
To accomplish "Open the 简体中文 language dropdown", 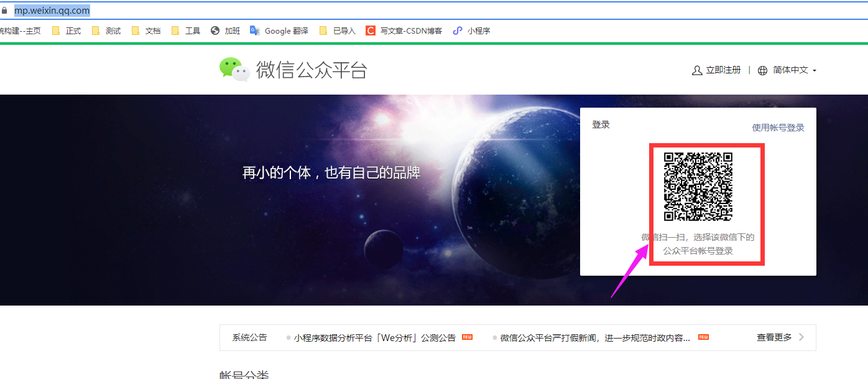I will [794, 70].
